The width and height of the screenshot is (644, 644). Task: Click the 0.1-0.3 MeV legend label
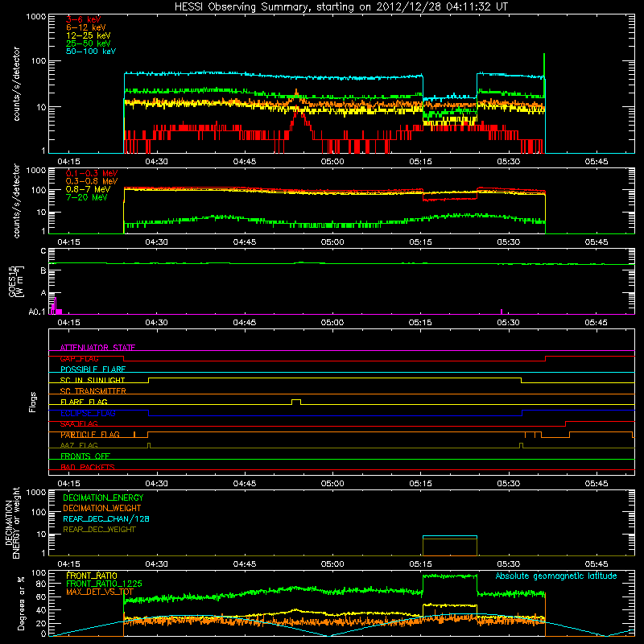pos(92,173)
